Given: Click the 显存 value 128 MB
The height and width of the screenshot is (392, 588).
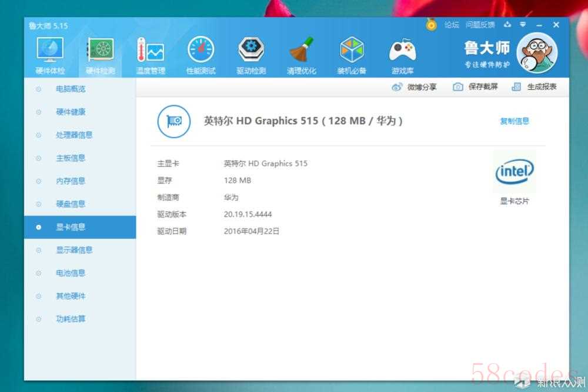Looking at the screenshot, I should coord(238,180).
